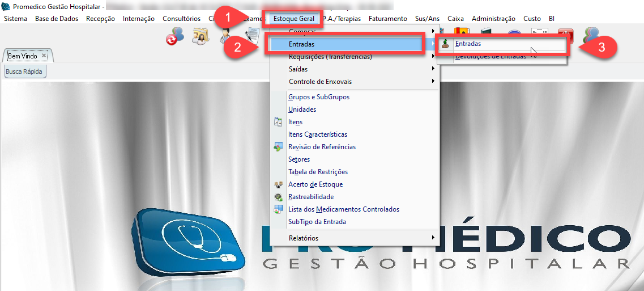Click the Itens menu entry icon
This screenshot has height=291, width=644.
(x=278, y=122)
